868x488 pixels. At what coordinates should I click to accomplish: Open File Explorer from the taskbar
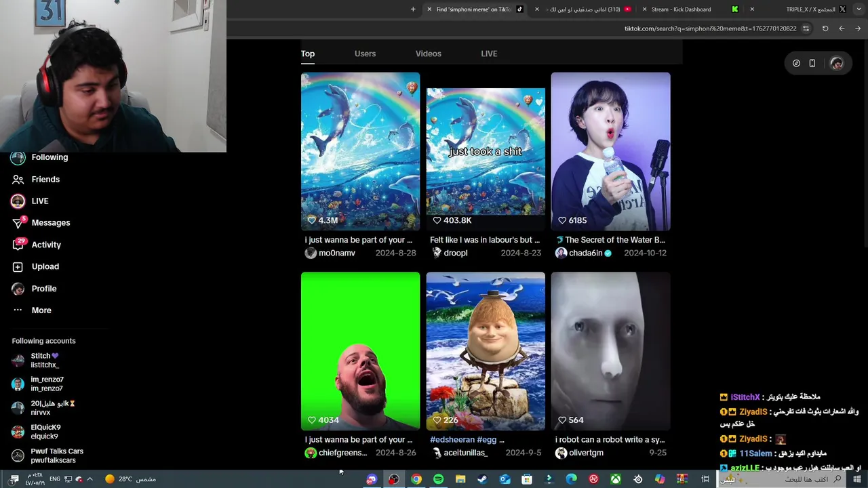coord(460,479)
